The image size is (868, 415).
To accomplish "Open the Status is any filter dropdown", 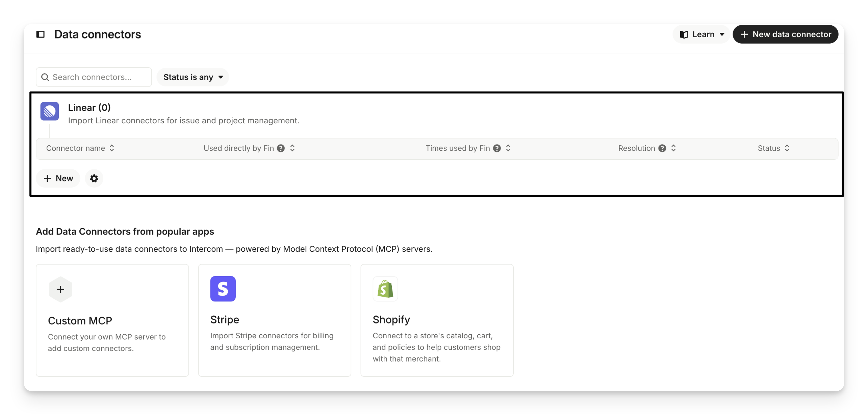I will 193,77.
